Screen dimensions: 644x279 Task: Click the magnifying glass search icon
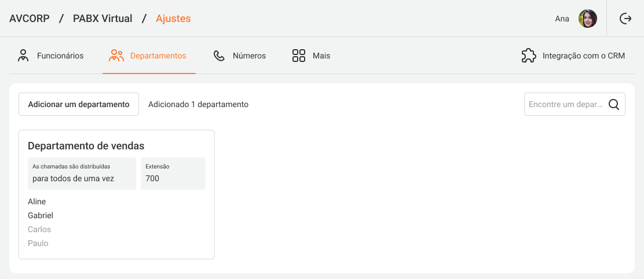tap(614, 105)
